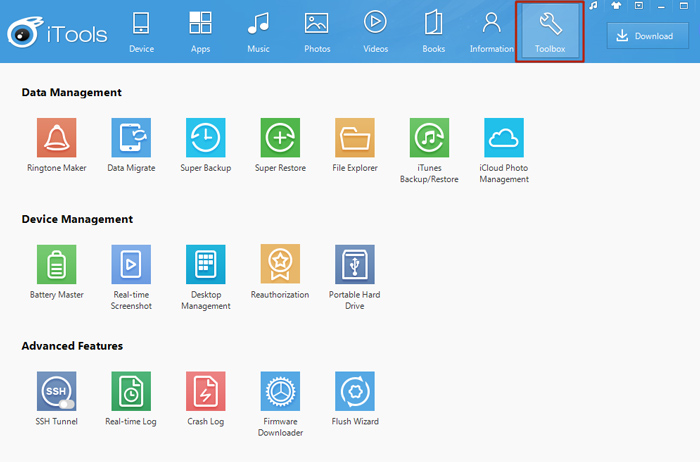
Task: Launch Firmware Downloader
Action: [x=280, y=391]
